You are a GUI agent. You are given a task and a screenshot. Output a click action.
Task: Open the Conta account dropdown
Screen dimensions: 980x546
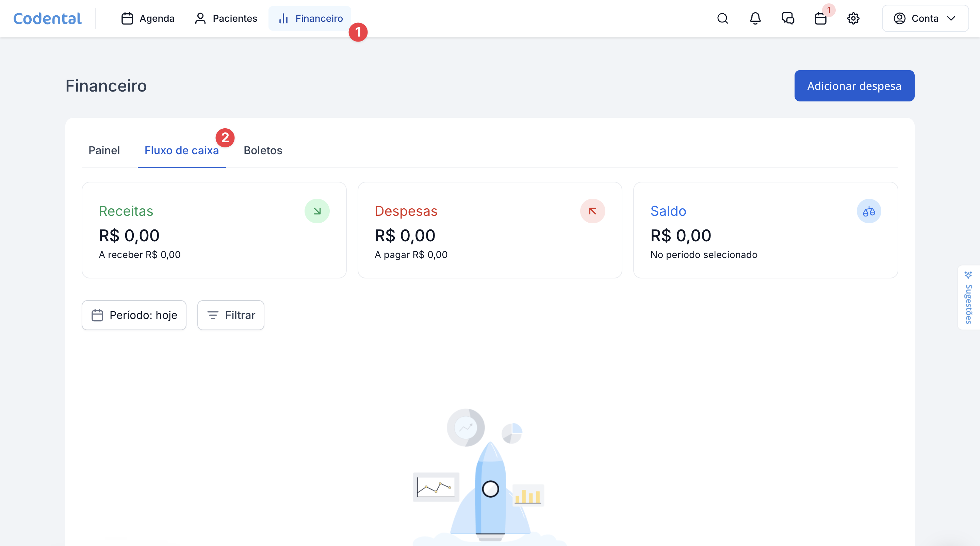(925, 18)
